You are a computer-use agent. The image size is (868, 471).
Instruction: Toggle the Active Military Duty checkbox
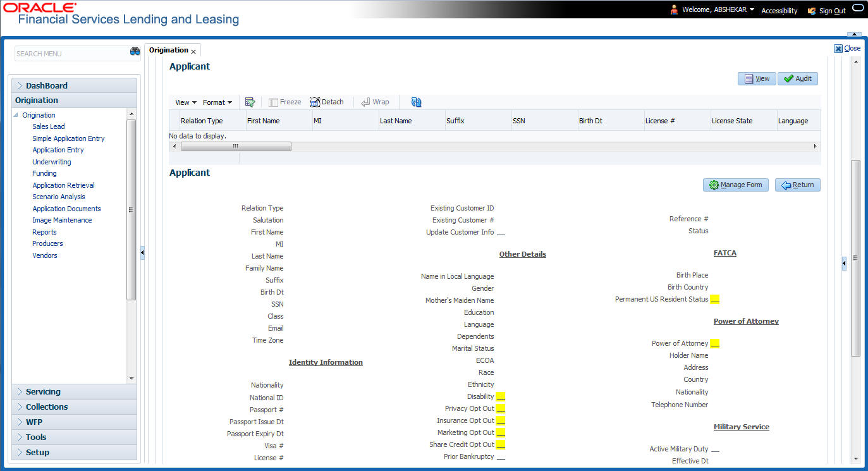point(715,450)
